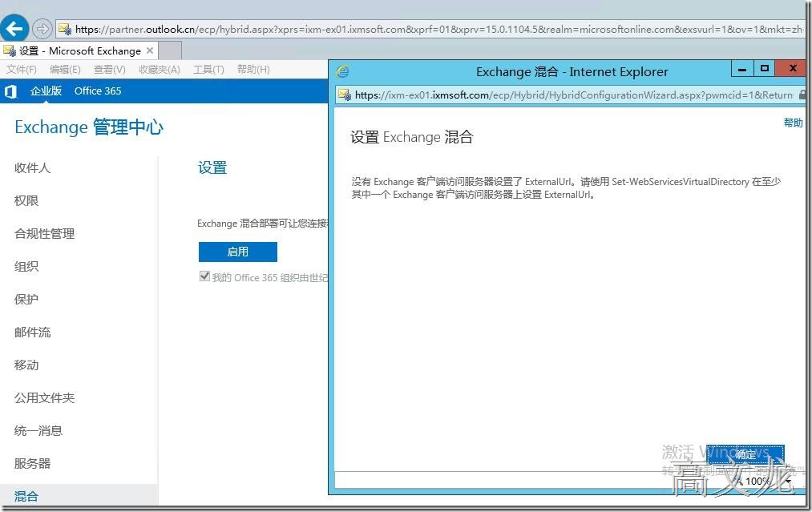
Task: Minimize the Exchange 混合 popup window
Action: click(x=742, y=68)
